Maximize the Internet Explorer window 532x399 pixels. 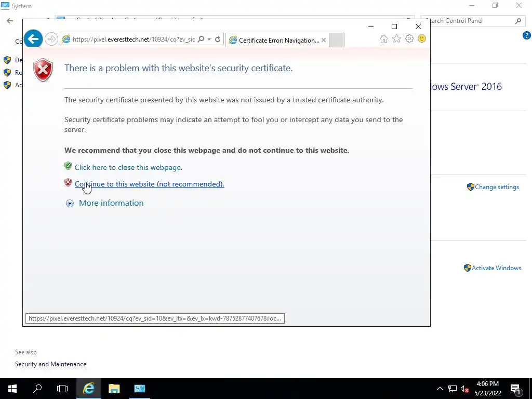(394, 26)
